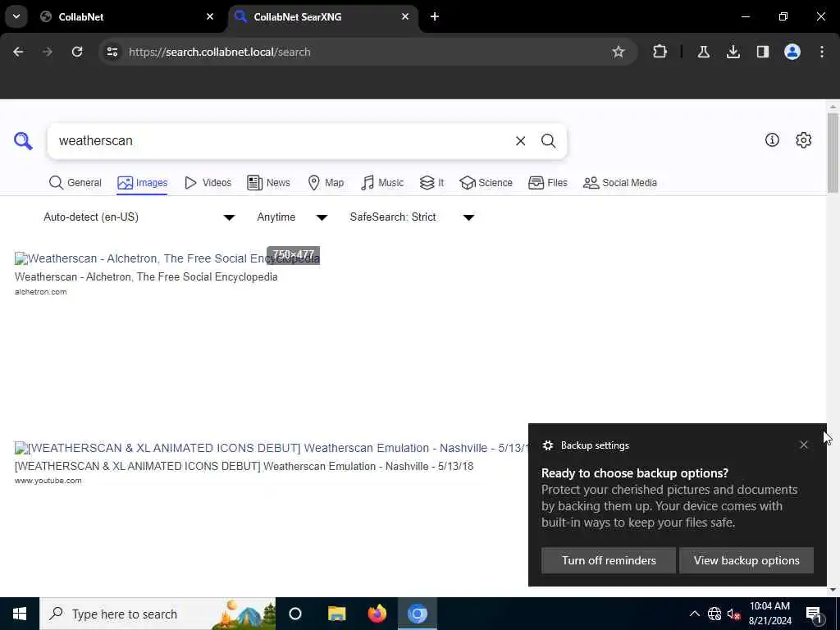The image size is (840, 630).
Task: Open the Weatherscan Emulation Nashville image
Action: point(271,448)
